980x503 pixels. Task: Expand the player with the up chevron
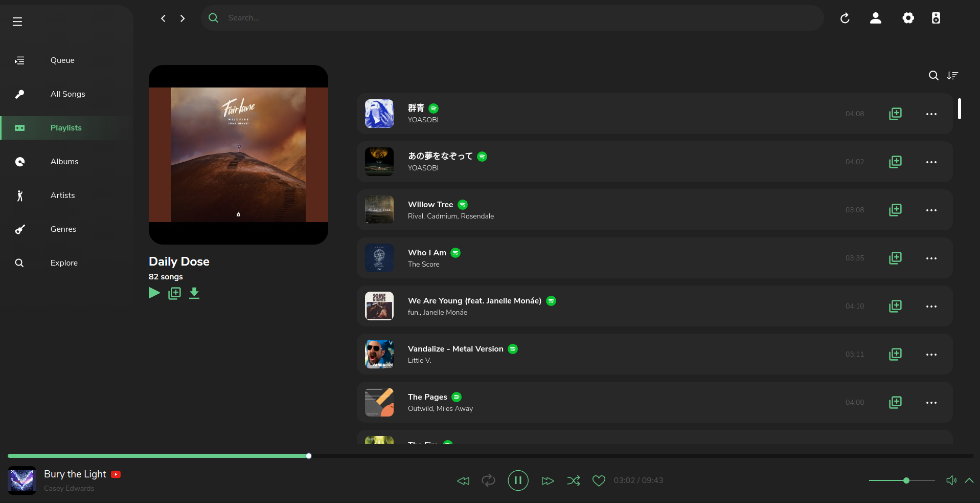point(969,480)
